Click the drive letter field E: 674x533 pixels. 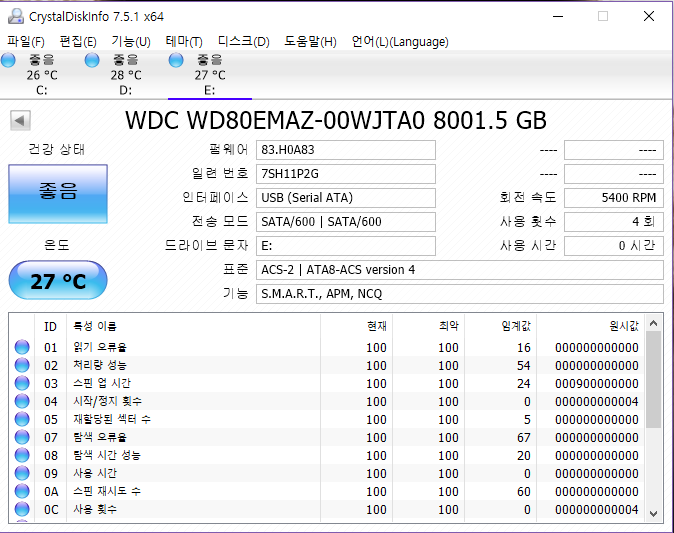click(346, 246)
